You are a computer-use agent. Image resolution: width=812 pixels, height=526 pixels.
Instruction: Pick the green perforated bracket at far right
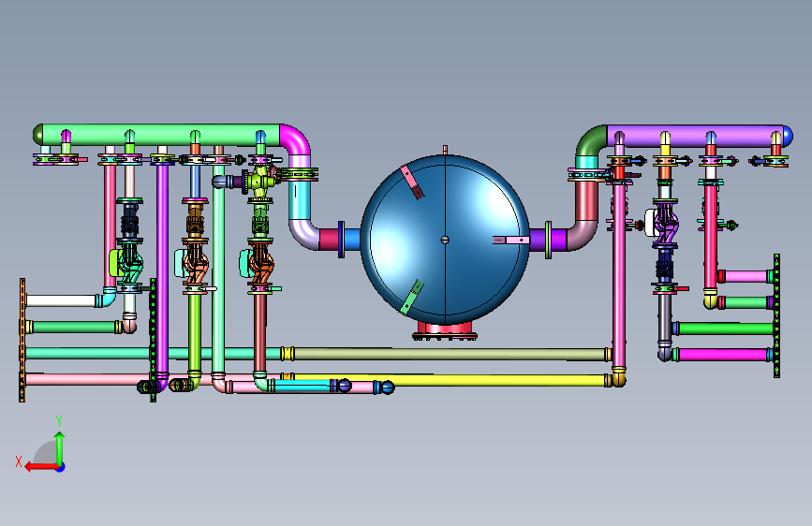[776, 315]
